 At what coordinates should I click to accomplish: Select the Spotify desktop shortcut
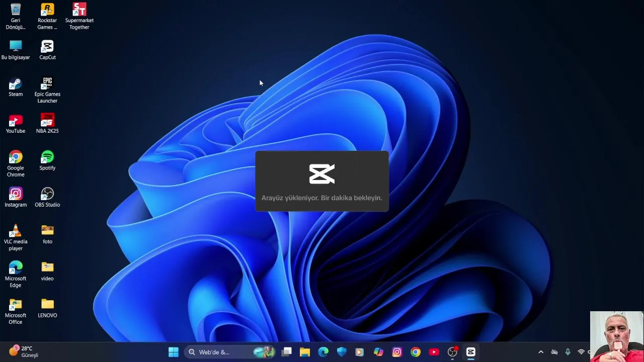(x=47, y=161)
